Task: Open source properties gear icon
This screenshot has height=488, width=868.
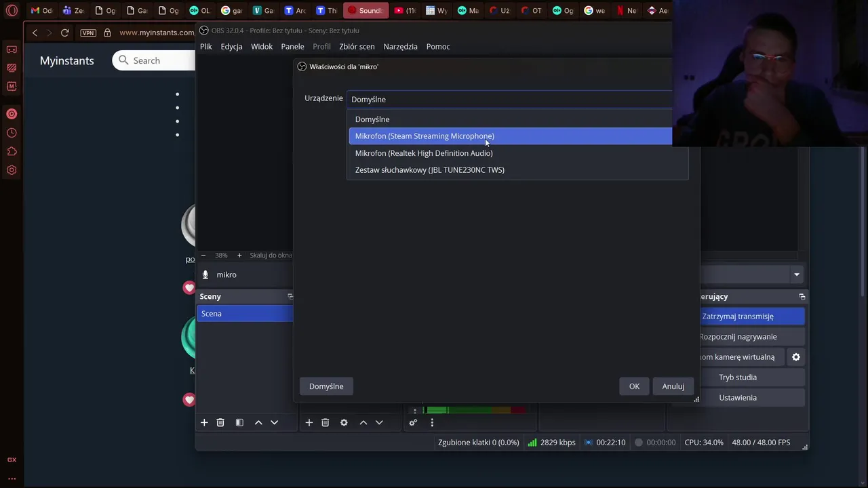Action: click(x=344, y=422)
